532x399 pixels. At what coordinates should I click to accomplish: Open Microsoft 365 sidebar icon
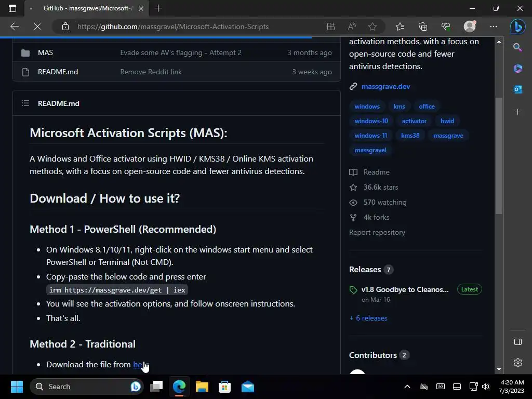517,69
